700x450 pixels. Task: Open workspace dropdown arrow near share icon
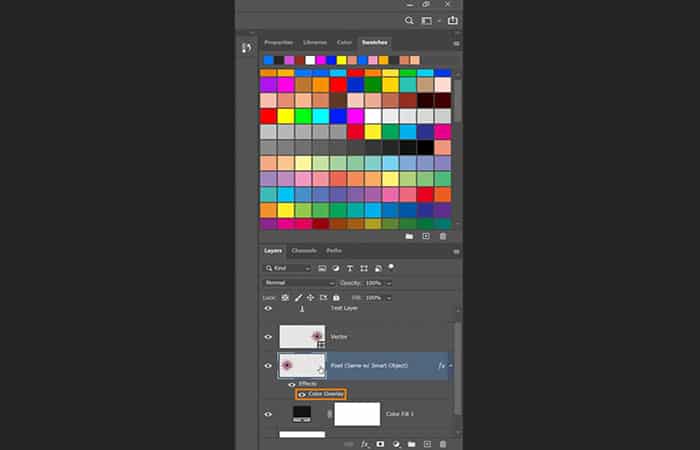(439, 21)
